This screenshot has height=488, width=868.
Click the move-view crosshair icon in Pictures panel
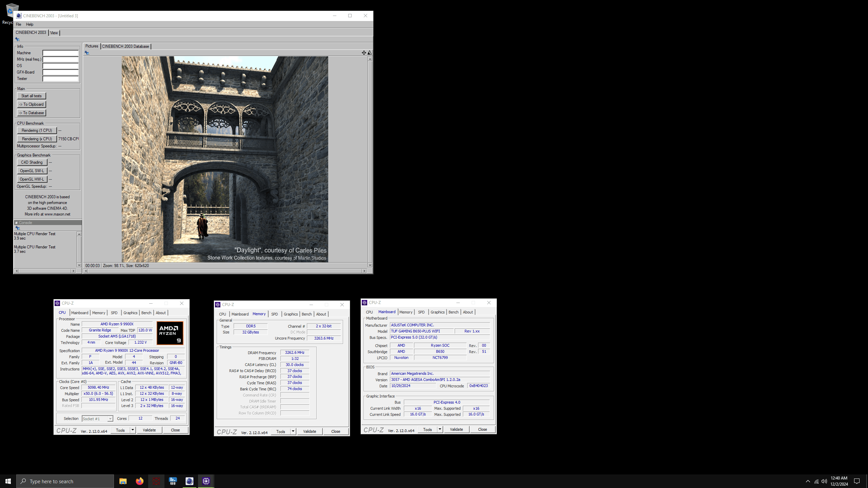pos(364,53)
